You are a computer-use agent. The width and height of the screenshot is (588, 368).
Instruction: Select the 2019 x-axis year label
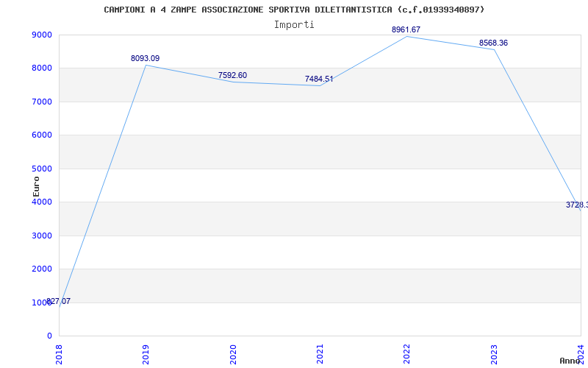pos(146,354)
